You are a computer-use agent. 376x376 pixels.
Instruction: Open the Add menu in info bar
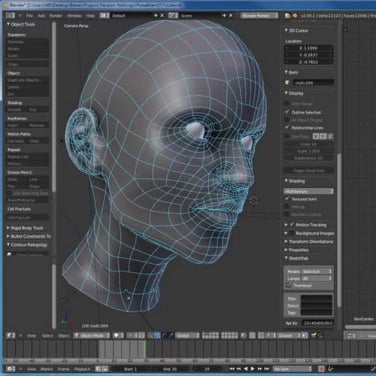point(41,15)
